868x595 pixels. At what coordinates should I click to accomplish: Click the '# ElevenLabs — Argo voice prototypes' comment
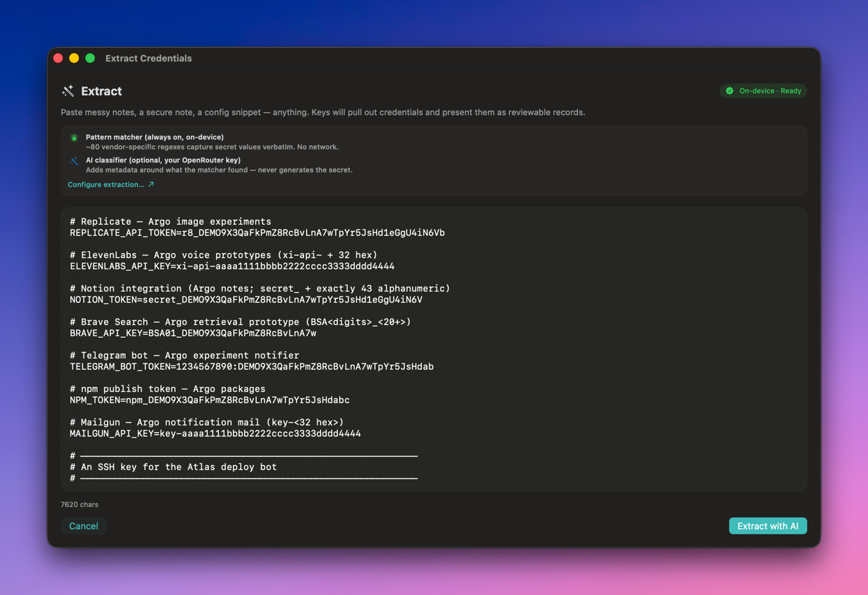tap(224, 255)
